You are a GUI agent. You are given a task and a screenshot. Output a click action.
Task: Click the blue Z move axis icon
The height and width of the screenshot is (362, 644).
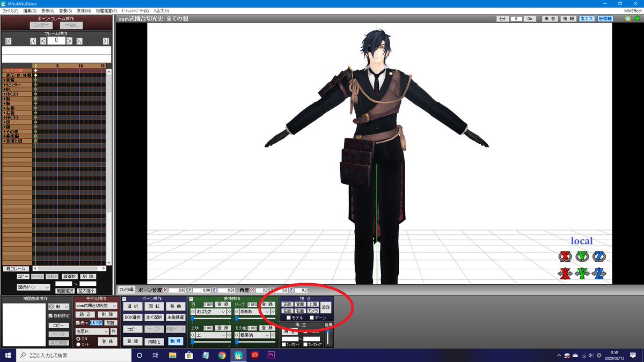599,274
